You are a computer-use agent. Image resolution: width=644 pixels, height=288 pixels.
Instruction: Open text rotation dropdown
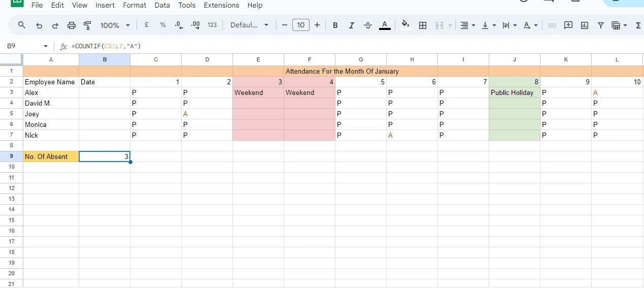(x=530, y=25)
